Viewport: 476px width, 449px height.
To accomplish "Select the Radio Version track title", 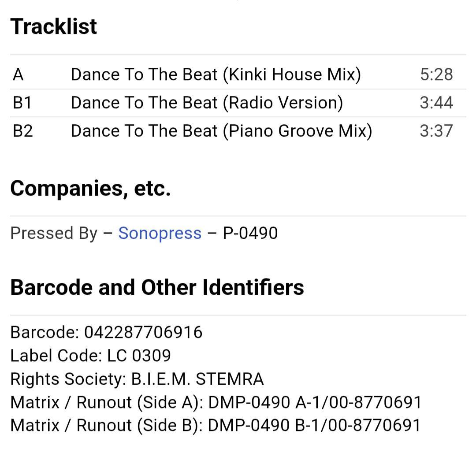I will 207,103.
